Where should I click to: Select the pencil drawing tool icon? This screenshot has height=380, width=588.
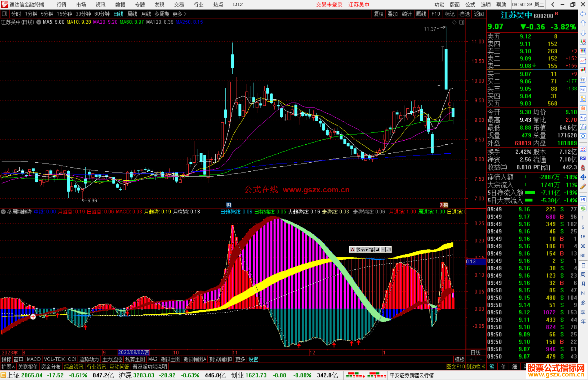[583, 187]
